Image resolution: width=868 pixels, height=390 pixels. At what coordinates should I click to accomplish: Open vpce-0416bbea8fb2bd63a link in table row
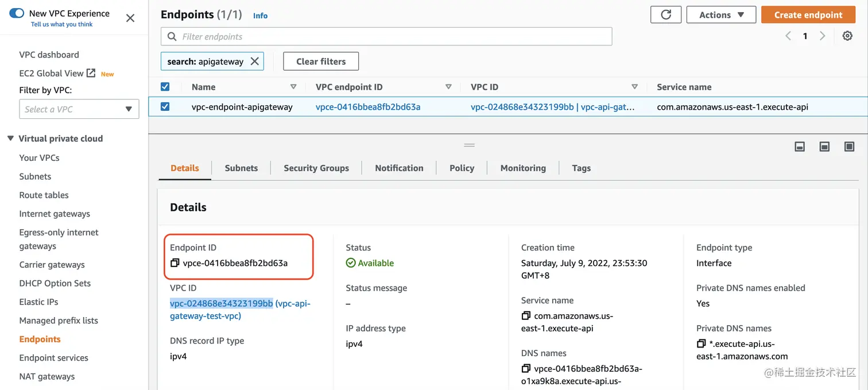coord(368,107)
